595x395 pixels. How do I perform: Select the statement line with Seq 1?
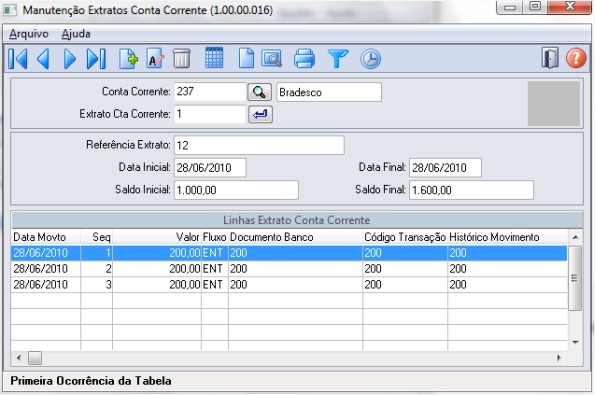289,253
